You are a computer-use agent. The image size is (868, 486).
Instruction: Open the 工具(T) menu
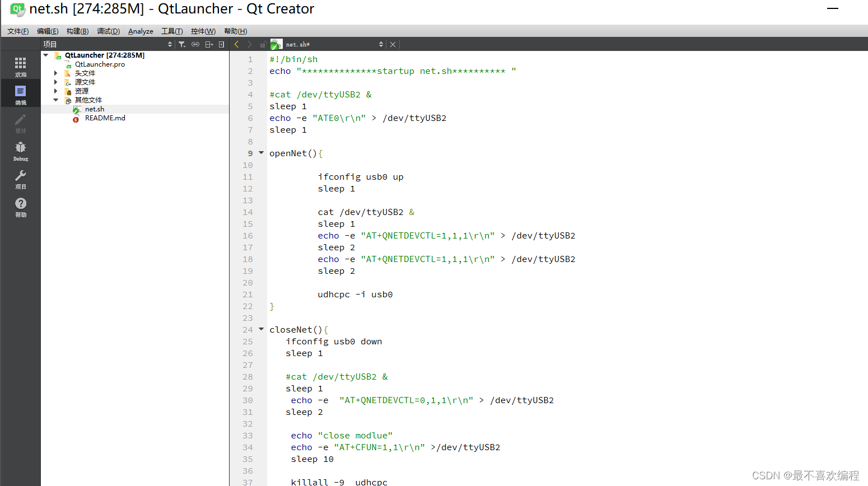click(x=171, y=31)
